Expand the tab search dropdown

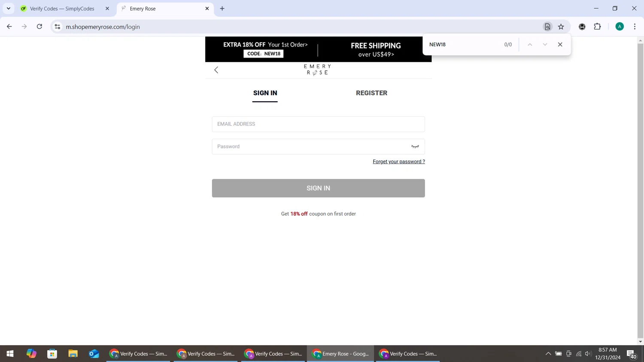tap(9, 9)
